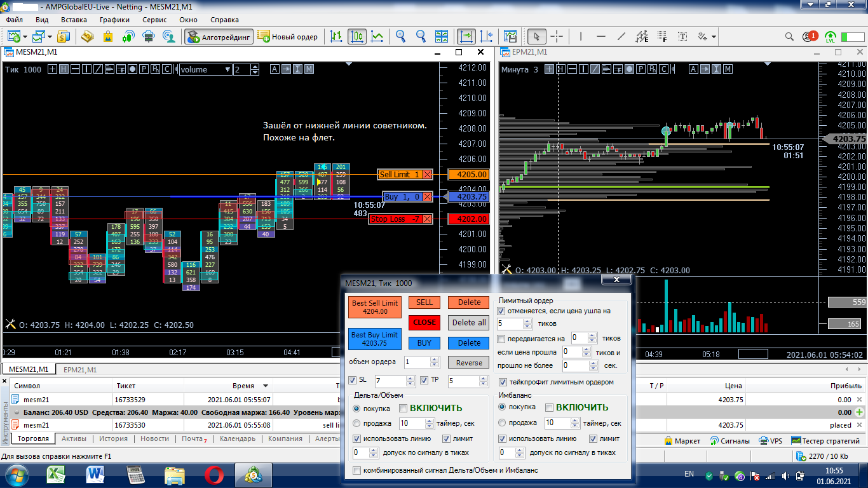Click the Reverse button
Screen dimensions: 868x488
pyautogui.click(x=469, y=363)
